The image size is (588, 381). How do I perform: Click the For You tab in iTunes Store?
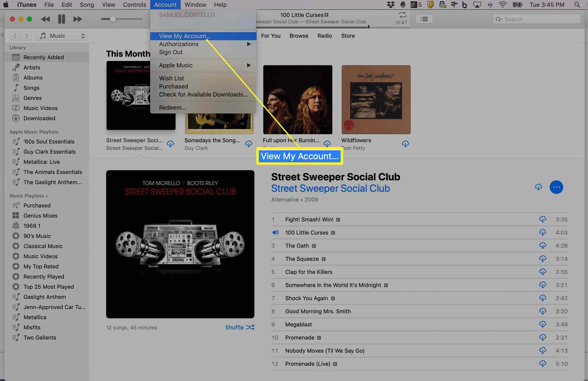click(x=272, y=36)
